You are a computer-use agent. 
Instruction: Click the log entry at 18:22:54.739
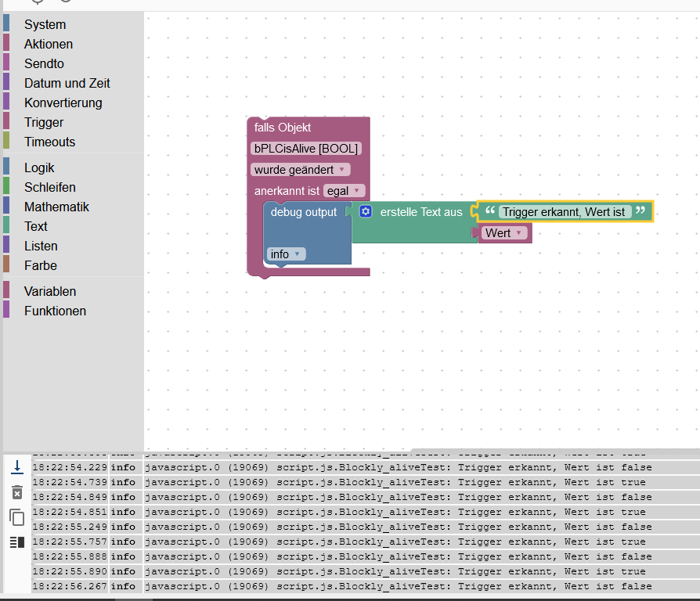tap(365, 482)
